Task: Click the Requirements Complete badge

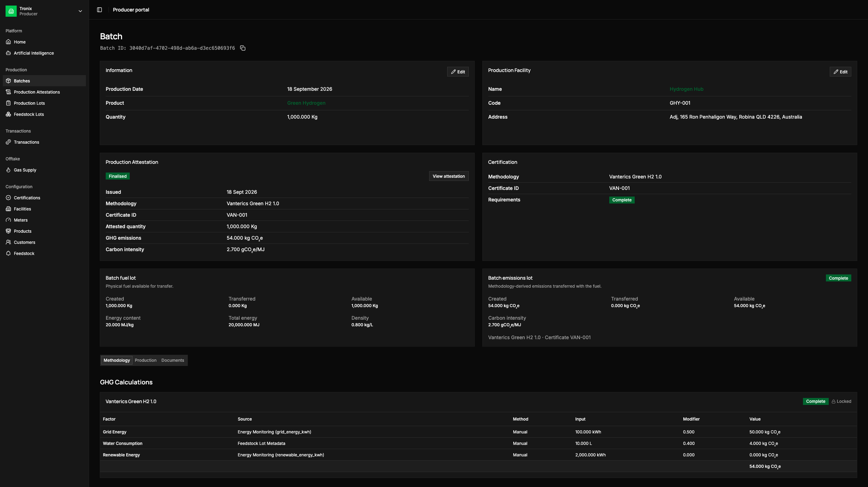Action: point(622,200)
